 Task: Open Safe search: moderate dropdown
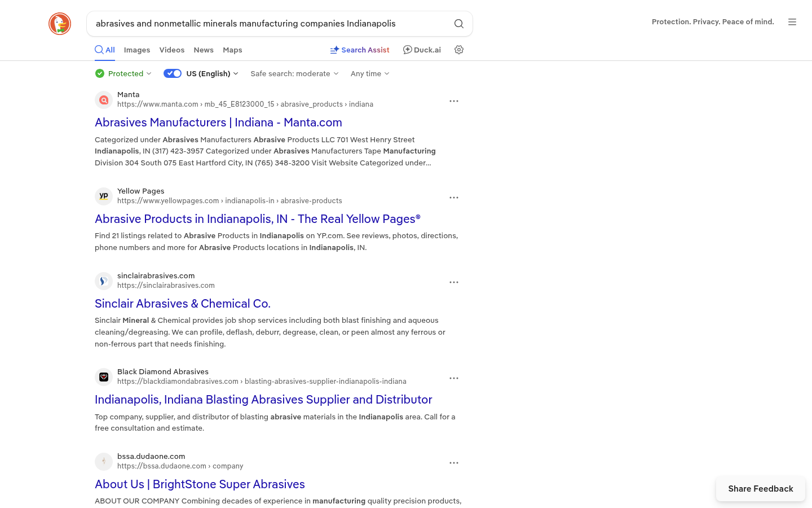pyautogui.click(x=294, y=73)
